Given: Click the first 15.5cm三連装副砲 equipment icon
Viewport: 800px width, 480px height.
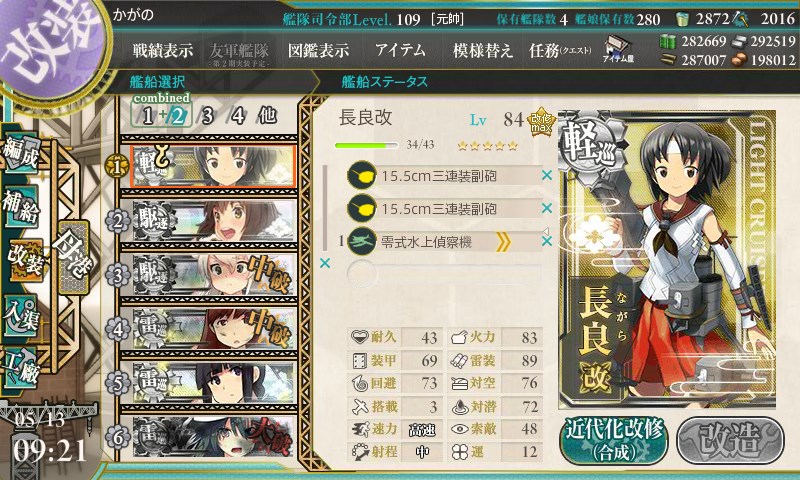Looking at the screenshot, I should click(361, 176).
